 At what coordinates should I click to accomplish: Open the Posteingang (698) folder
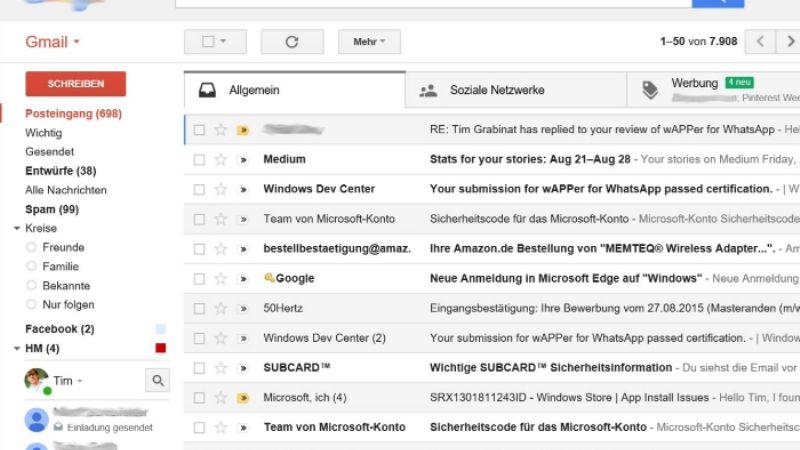pos(73,114)
